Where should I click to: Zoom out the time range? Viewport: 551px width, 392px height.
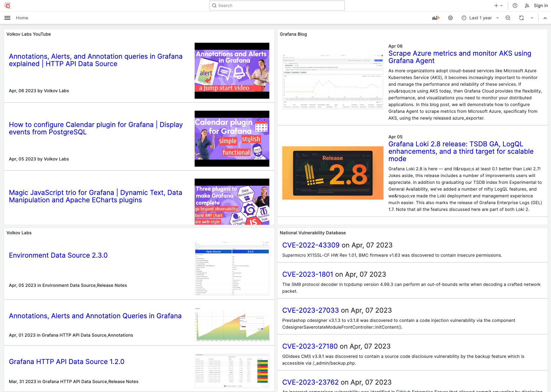coord(508,18)
